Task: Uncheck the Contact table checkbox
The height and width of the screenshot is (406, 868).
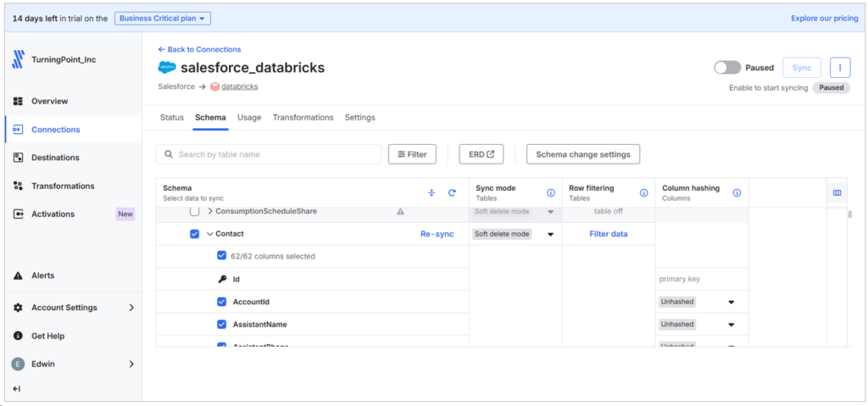Action: [x=194, y=234]
